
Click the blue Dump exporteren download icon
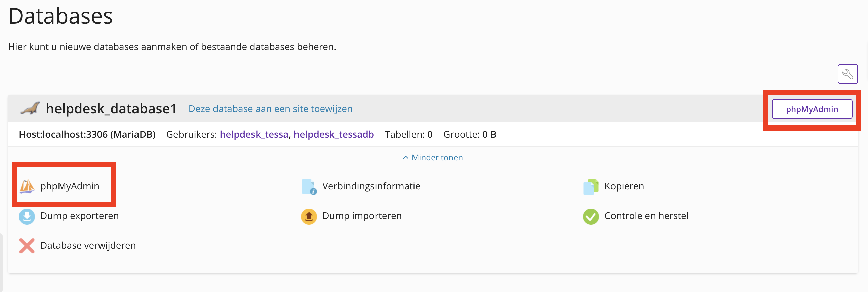pyautogui.click(x=27, y=216)
